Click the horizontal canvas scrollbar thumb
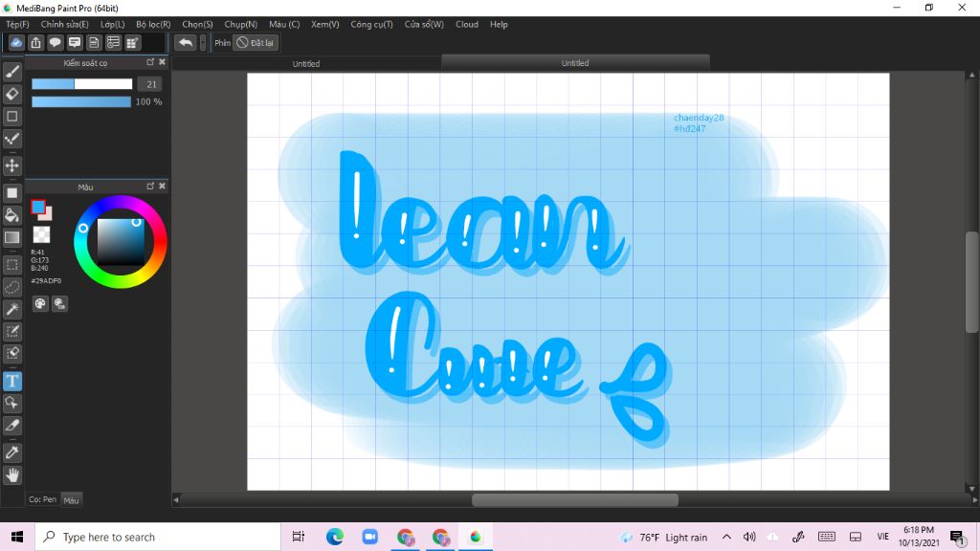The height and width of the screenshot is (551, 980). tap(575, 499)
